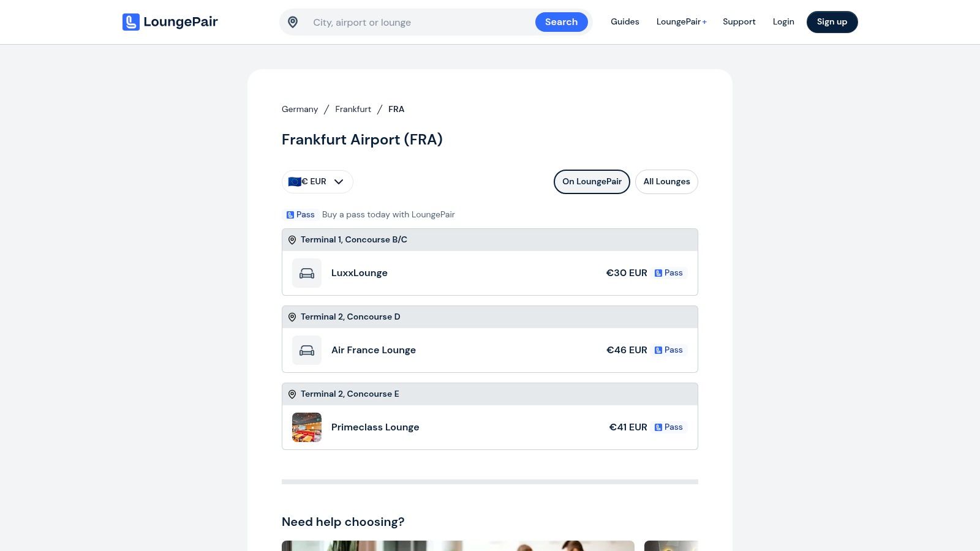Click the Sign up button
980x551 pixels.
coord(832,22)
